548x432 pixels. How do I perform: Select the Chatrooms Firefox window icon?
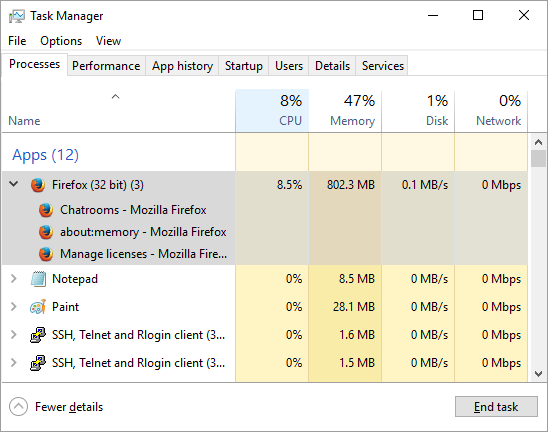coord(46,210)
